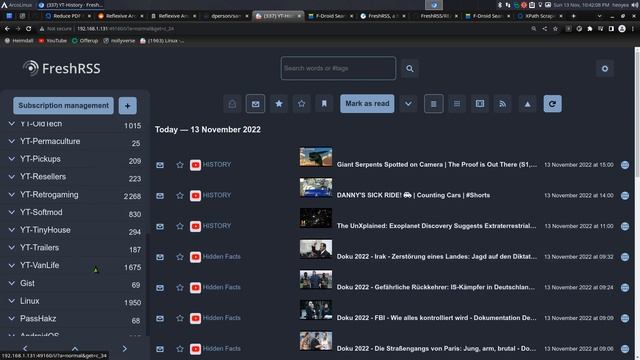The width and height of the screenshot is (640, 360).
Task: Star the Doku 2022 - Irak article
Action: tap(180, 257)
